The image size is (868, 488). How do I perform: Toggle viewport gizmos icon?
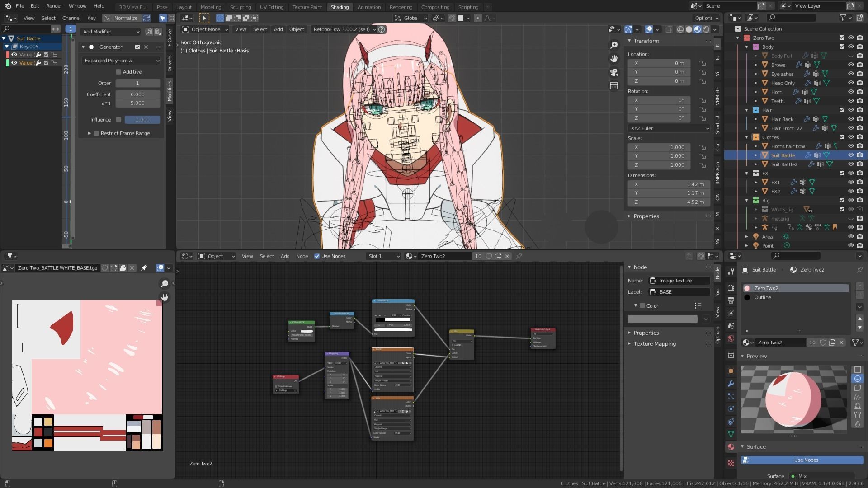pos(628,29)
